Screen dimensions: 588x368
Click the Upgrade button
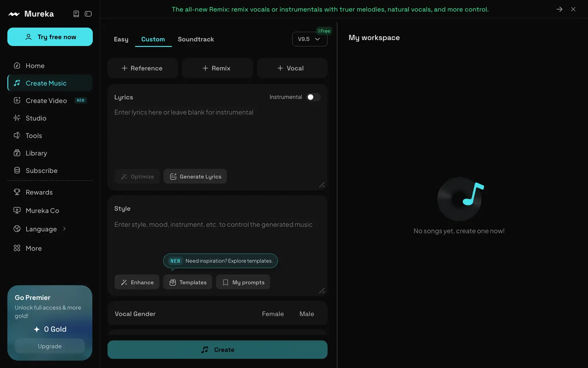50,346
